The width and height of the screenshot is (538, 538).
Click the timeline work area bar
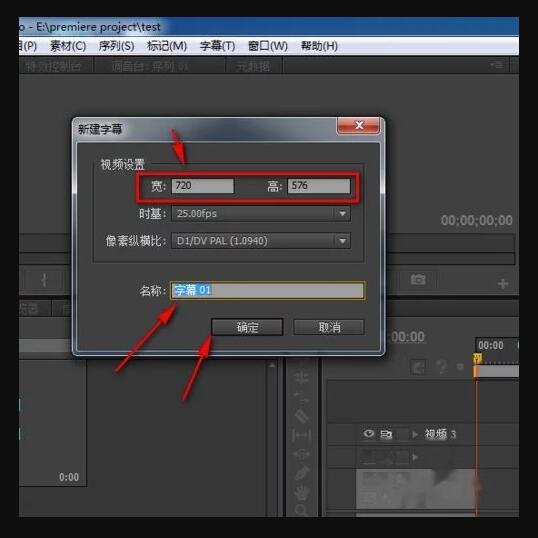coord(497,371)
